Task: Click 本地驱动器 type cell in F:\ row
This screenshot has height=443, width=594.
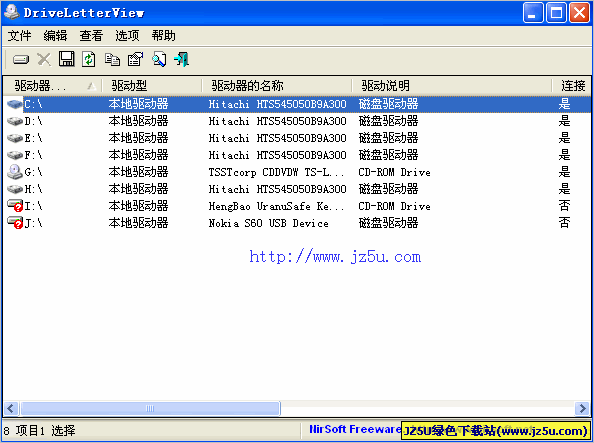Action: pyautogui.click(x=138, y=155)
